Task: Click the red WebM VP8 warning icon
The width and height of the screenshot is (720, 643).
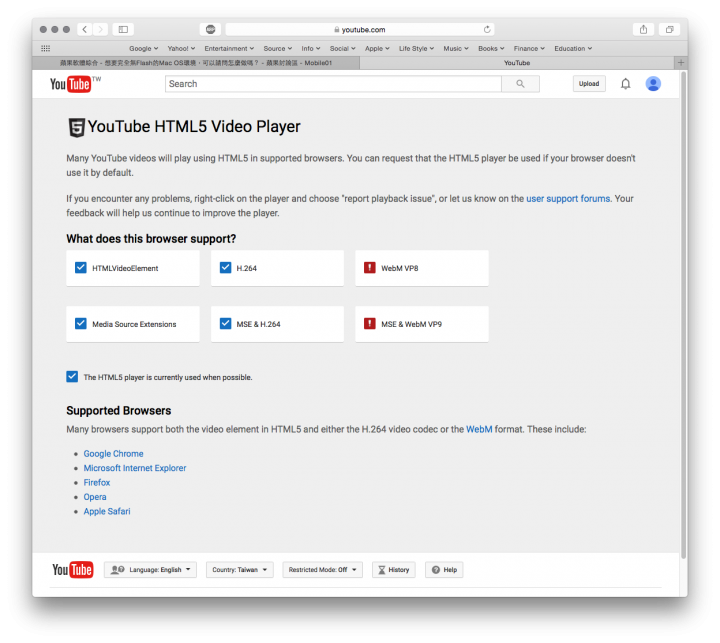Action: pos(370,268)
